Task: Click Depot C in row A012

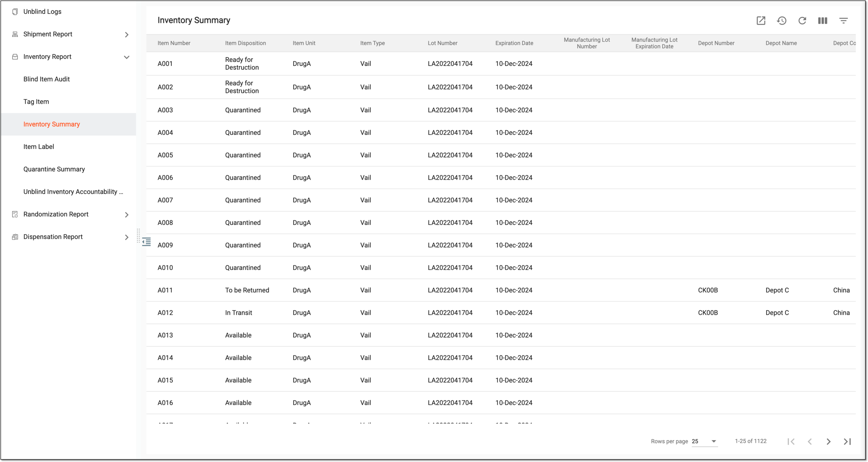Action: (x=777, y=313)
